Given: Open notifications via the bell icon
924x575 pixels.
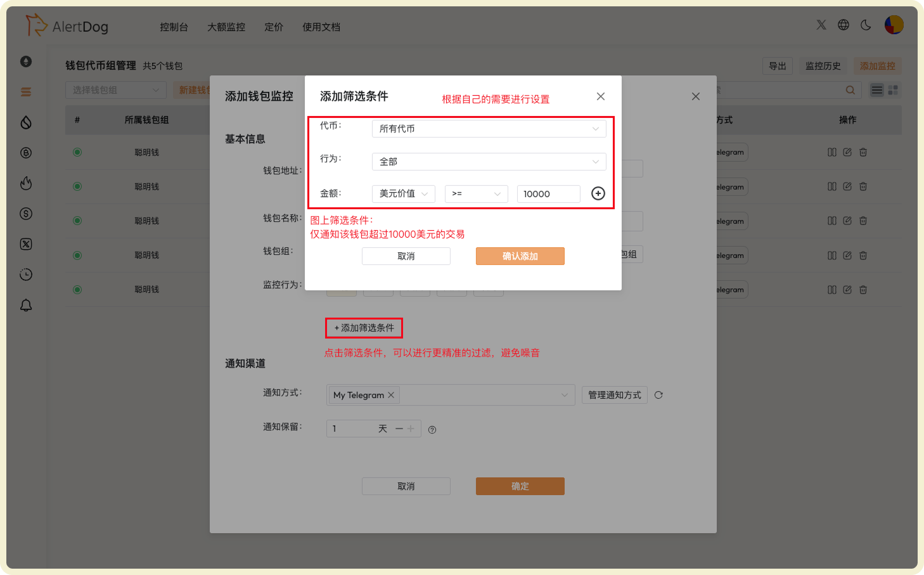Looking at the screenshot, I should (x=26, y=305).
